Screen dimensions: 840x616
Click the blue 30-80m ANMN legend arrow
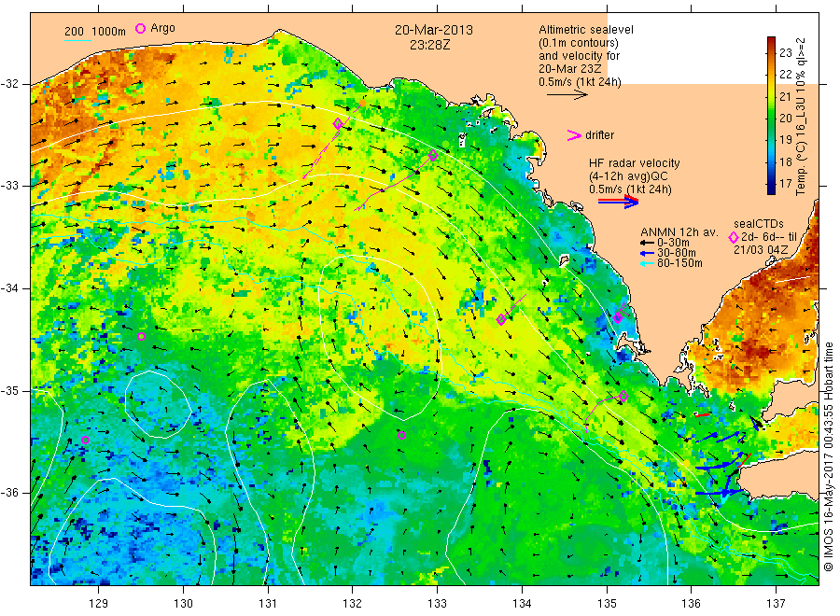647,253
